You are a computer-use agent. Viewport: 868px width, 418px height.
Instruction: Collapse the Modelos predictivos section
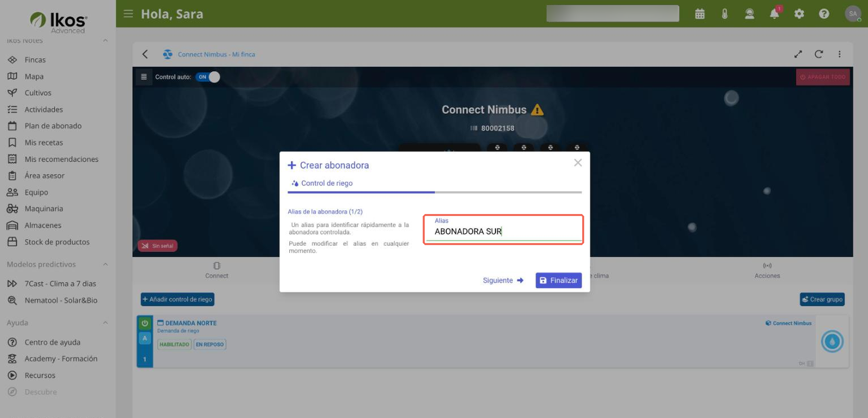[105, 264]
